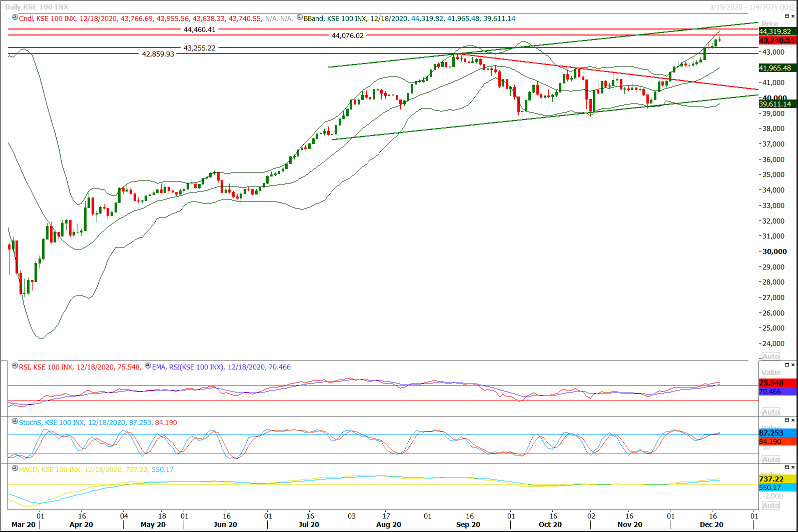Click Auto scale button below price axis
This screenshot has height=532, width=798.
[771, 356]
